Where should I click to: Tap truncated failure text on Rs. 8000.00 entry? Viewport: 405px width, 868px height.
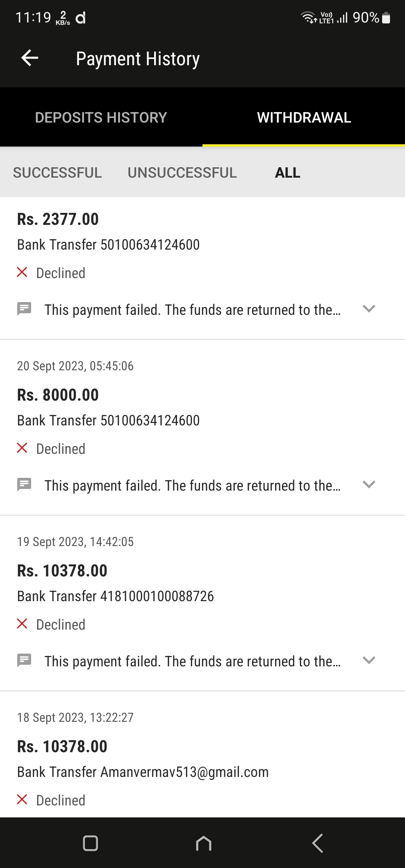tap(192, 486)
